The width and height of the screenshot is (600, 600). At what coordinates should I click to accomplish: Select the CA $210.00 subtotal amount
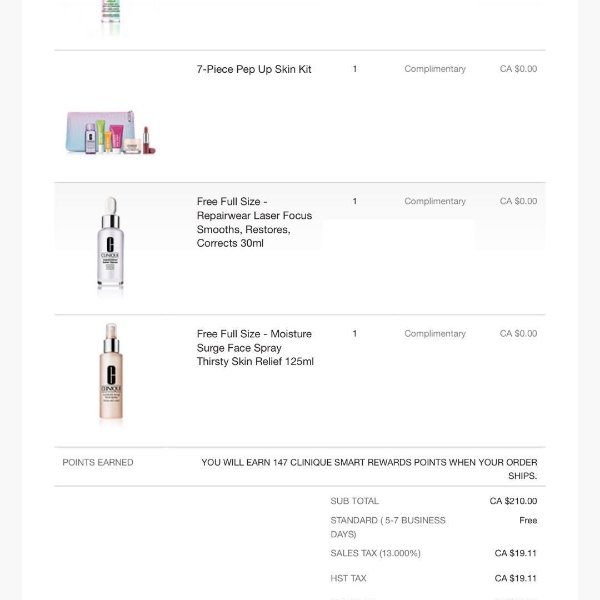coord(513,501)
